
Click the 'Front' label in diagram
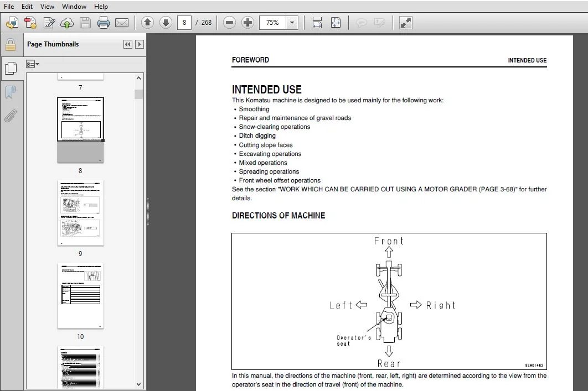click(x=389, y=241)
